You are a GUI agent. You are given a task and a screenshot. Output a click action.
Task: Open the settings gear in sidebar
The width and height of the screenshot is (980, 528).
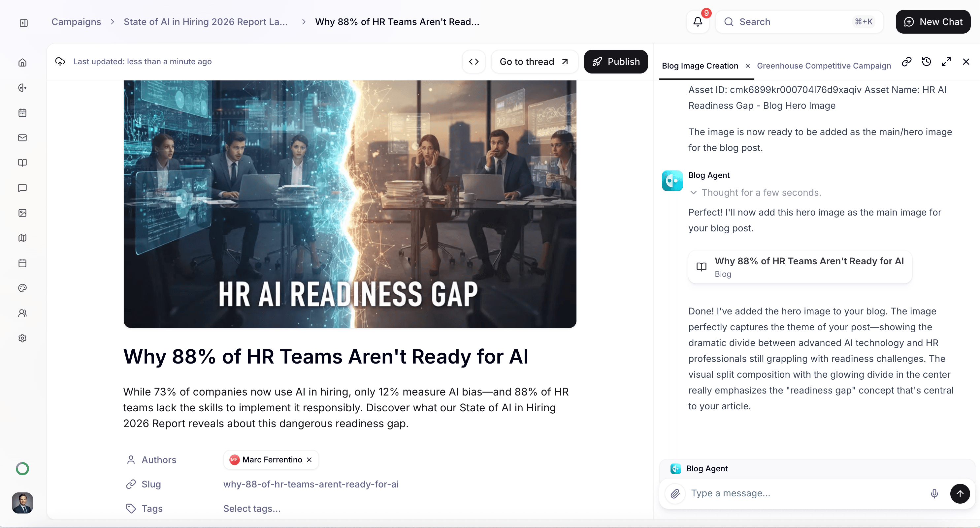coord(22,338)
